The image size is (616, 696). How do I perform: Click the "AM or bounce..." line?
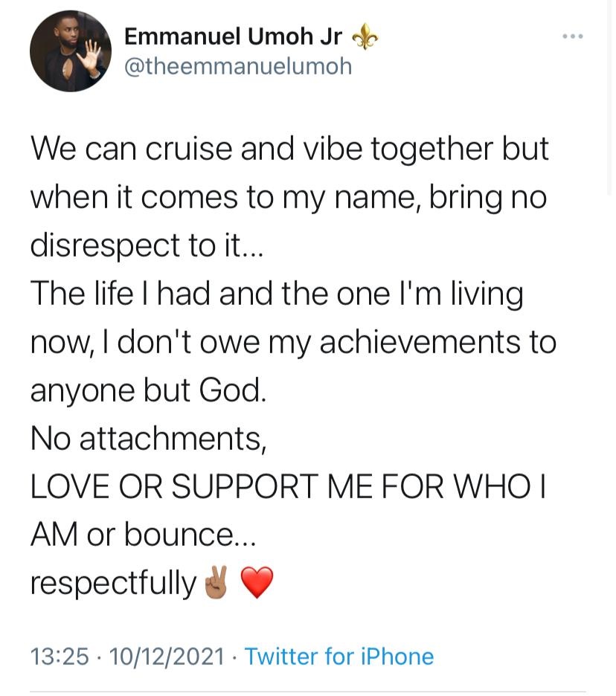[143, 535]
